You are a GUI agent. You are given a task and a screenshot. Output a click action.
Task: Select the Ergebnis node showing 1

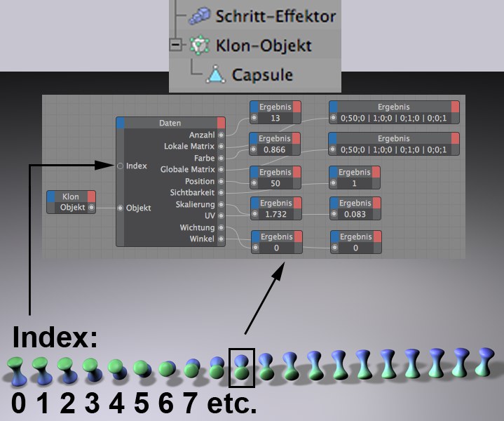pyautogui.click(x=355, y=178)
